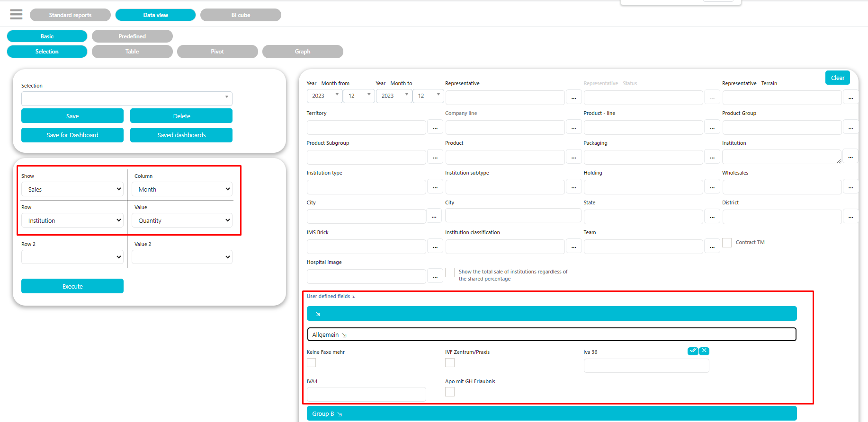The image size is (868, 422).
Task: Open the Territory lookup ellipsis button
Action: (x=435, y=127)
